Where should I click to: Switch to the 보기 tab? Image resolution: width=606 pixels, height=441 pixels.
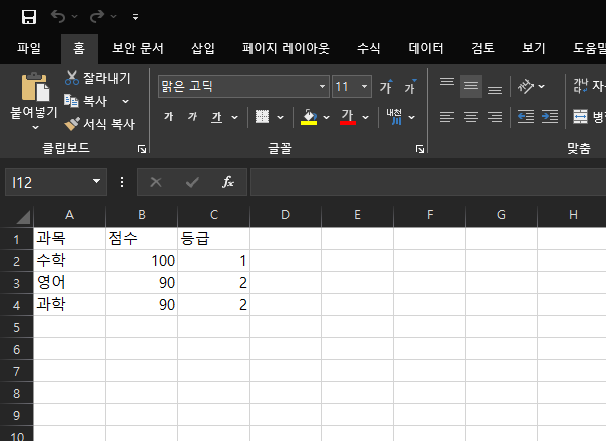tap(533, 48)
